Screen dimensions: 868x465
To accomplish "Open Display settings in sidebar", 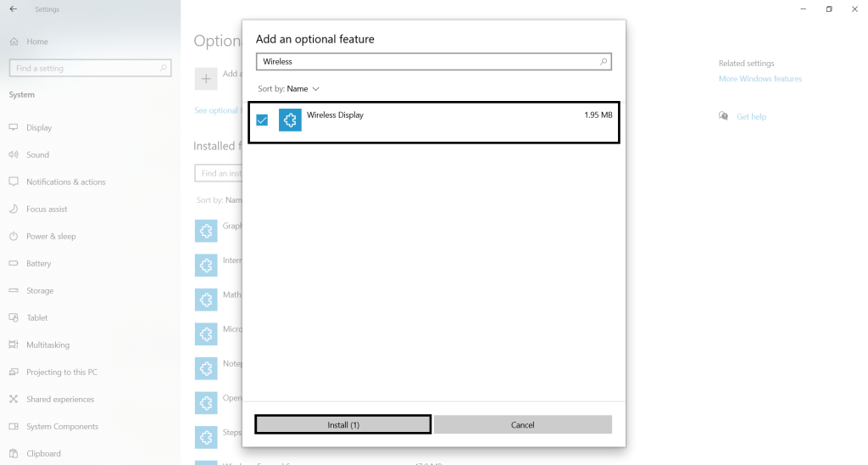I will click(x=38, y=128).
